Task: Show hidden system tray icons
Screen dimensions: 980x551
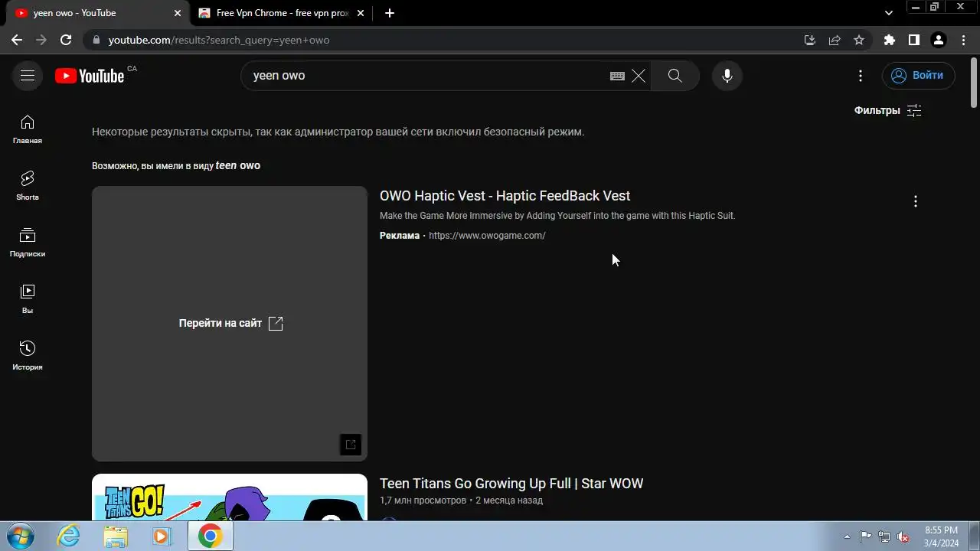Action: click(x=847, y=536)
